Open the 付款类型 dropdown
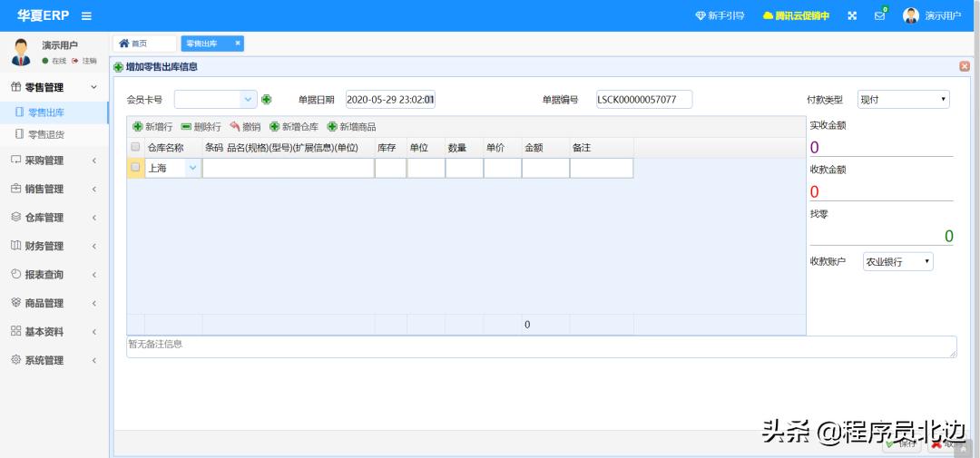The height and width of the screenshot is (458, 980). pyautogui.click(x=903, y=100)
